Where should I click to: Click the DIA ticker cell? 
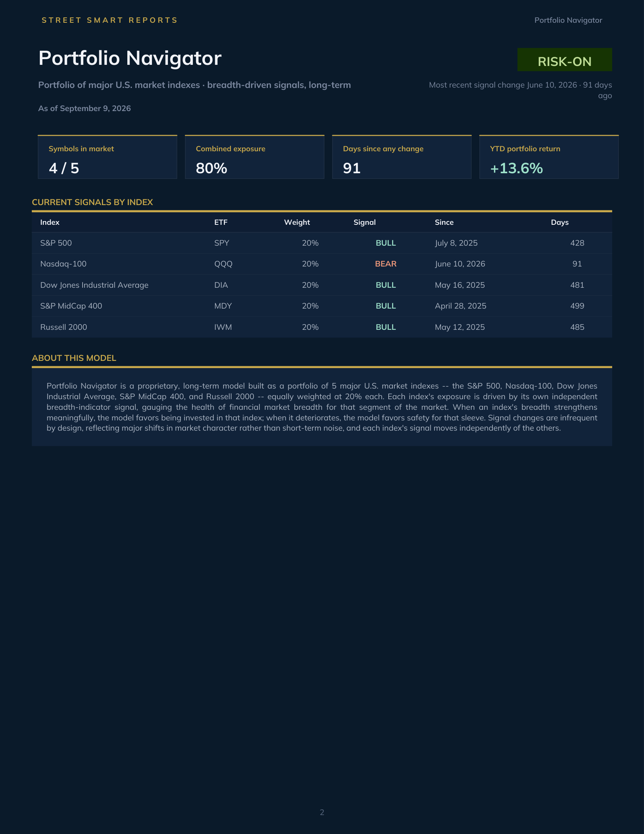pos(221,285)
